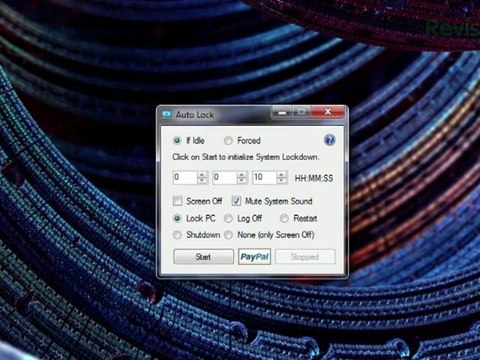Select the If Idle radio button

(x=177, y=141)
